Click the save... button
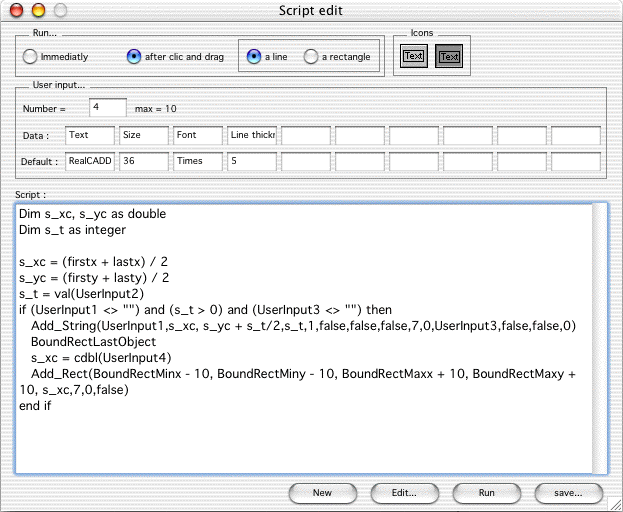Viewport: 623px width, 512px height. tap(569, 493)
